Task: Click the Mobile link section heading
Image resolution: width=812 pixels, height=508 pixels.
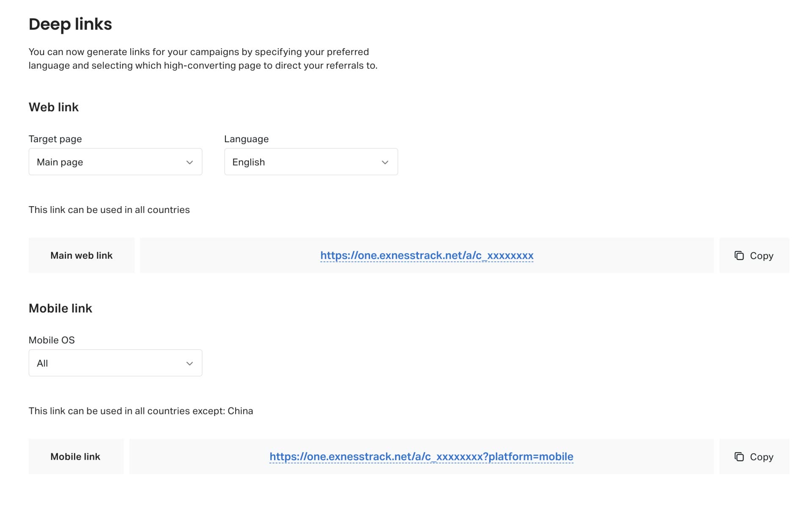Action: pyautogui.click(x=60, y=308)
